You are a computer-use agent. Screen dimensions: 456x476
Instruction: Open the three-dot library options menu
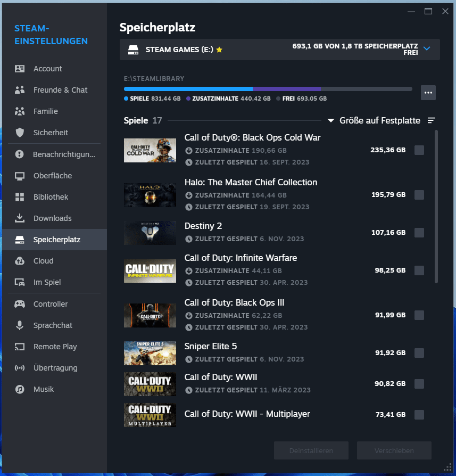pos(428,93)
